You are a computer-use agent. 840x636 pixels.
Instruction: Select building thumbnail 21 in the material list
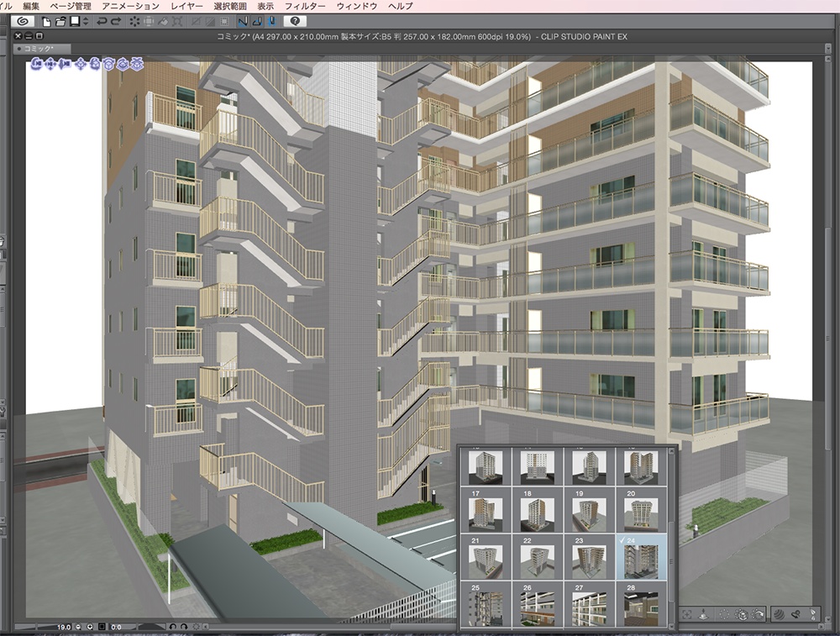click(x=486, y=556)
